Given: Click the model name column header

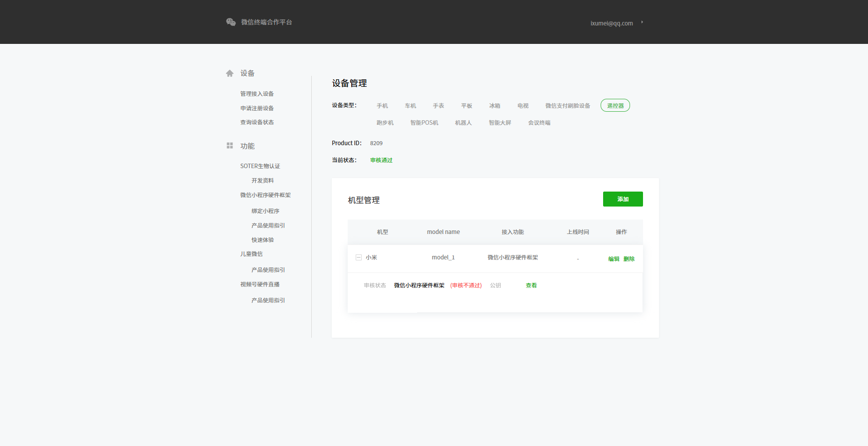Looking at the screenshot, I should coord(443,232).
